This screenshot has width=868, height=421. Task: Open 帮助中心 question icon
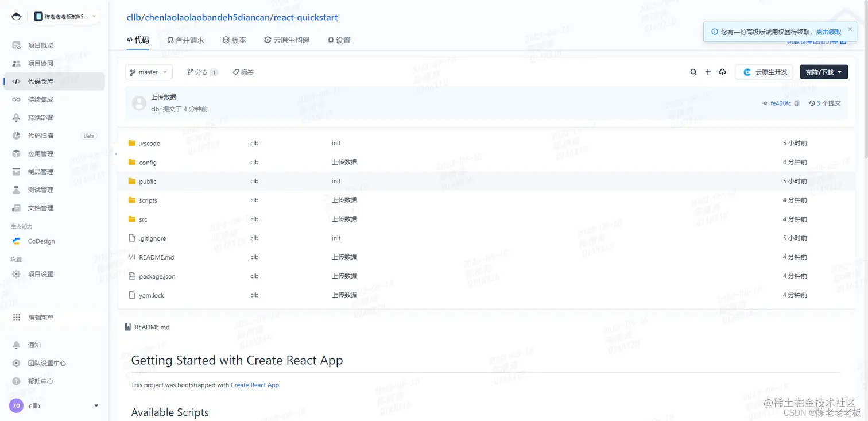(x=17, y=381)
